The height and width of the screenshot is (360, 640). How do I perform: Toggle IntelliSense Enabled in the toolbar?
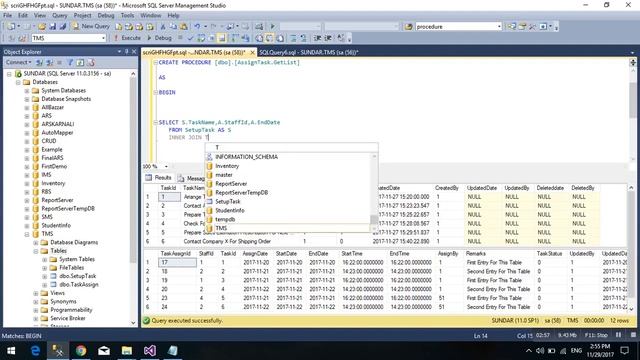point(222,38)
